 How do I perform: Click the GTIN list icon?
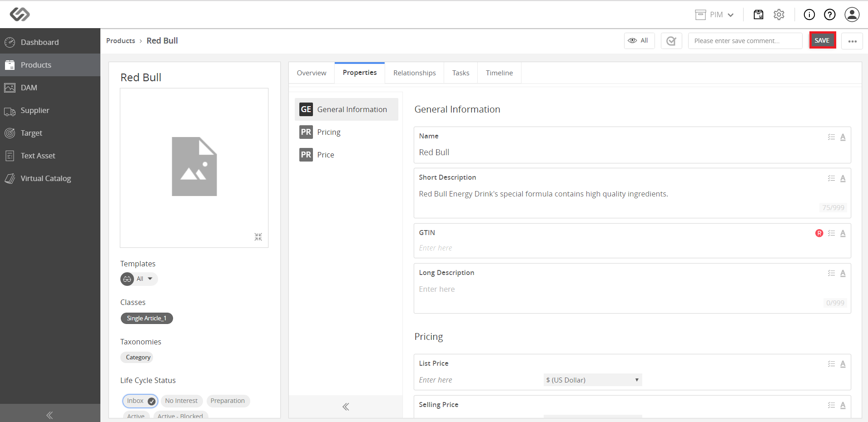click(x=831, y=233)
